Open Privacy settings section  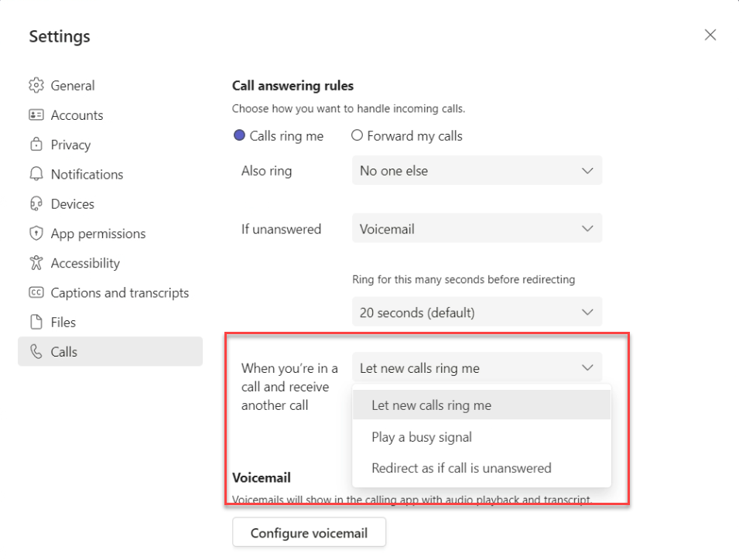coord(111,144)
